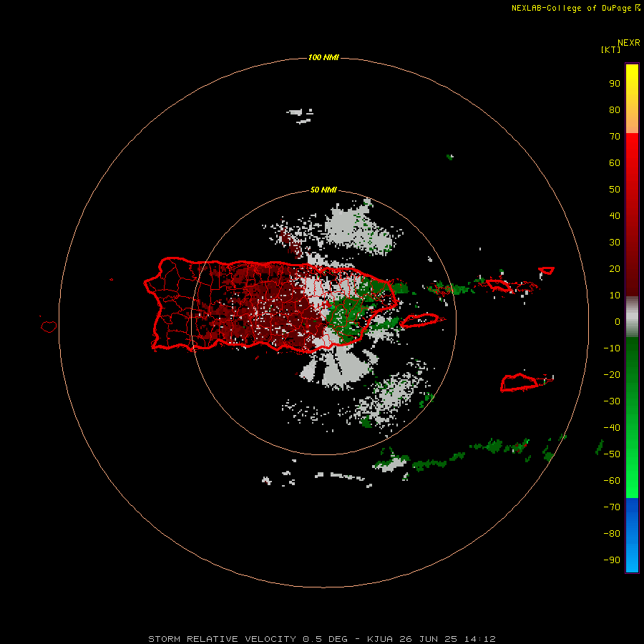Click the -40 knot scale label

pyautogui.click(x=612, y=428)
